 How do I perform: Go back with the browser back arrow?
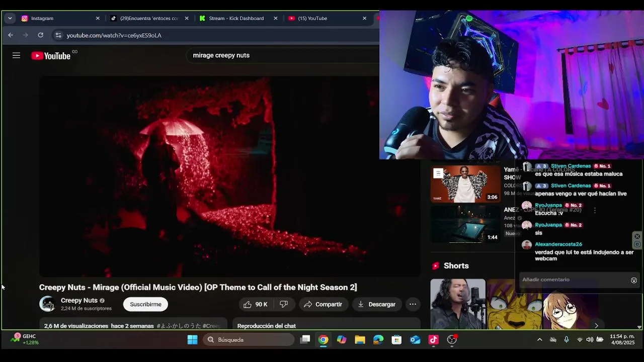pyautogui.click(x=11, y=35)
